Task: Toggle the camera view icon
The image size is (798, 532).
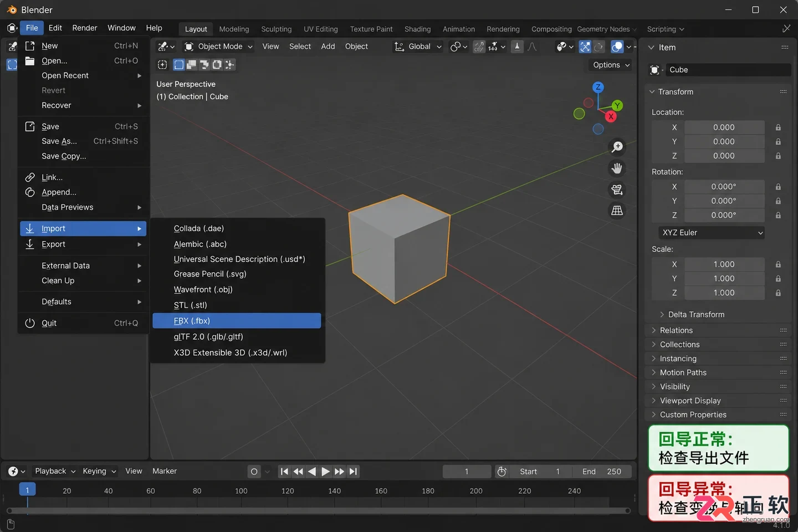Action: [617, 190]
